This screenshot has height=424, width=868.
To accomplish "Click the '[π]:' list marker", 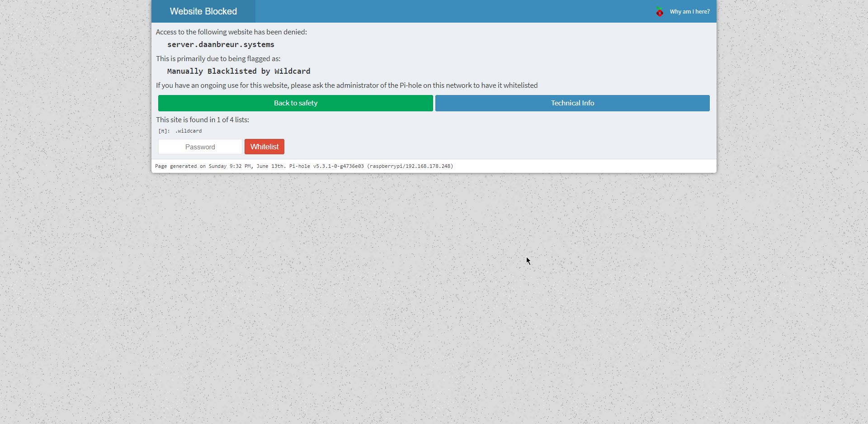I will click(163, 131).
